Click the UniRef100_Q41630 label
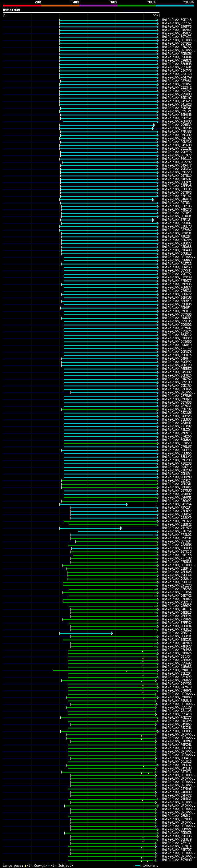This screenshot has height=868, width=197. click(177, 145)
